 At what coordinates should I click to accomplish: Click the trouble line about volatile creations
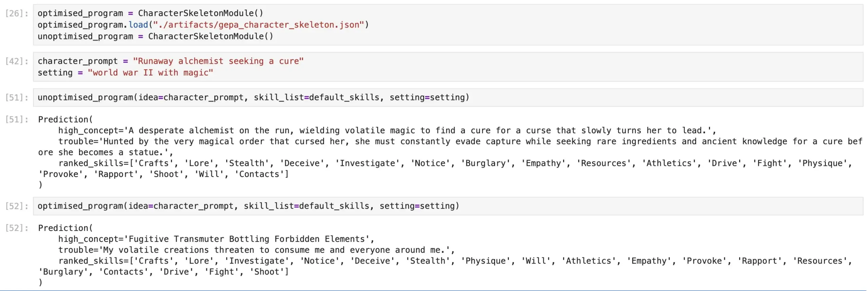pyautogui.click(x=256, y=250)
